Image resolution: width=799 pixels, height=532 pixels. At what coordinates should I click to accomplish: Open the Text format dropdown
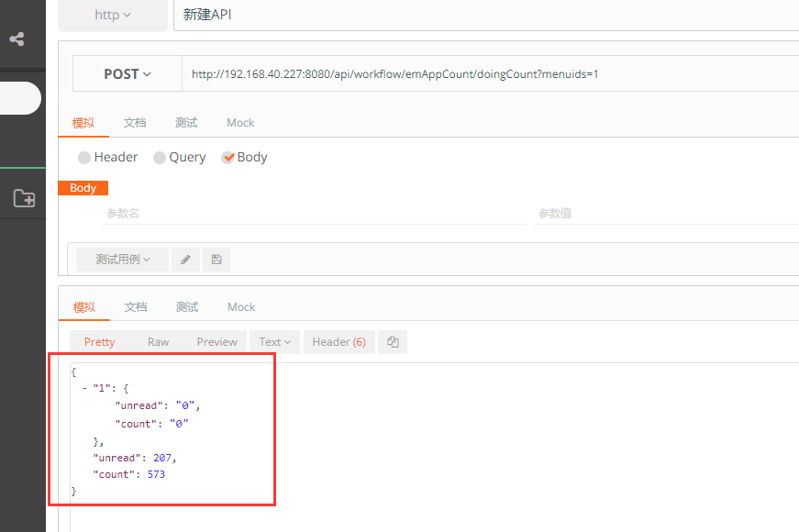274,342
